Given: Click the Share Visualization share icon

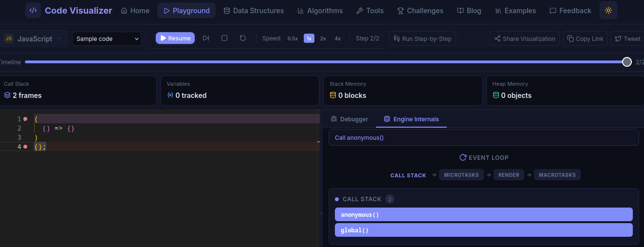Looking at the screenshot, I should 497,38.
